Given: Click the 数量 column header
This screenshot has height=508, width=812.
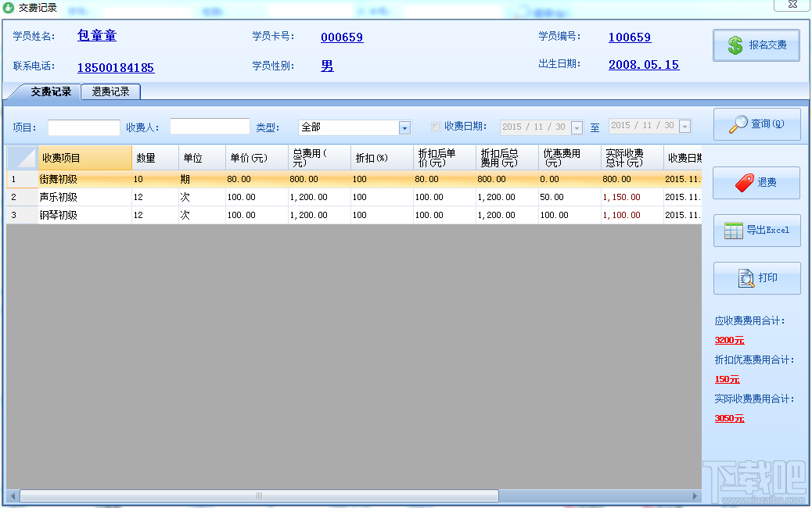Looking at the screenshot, I should (x=156, y=158).
